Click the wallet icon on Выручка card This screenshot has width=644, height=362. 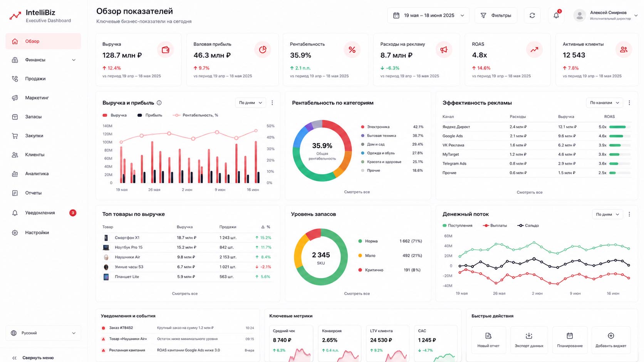tap(166, 50)
